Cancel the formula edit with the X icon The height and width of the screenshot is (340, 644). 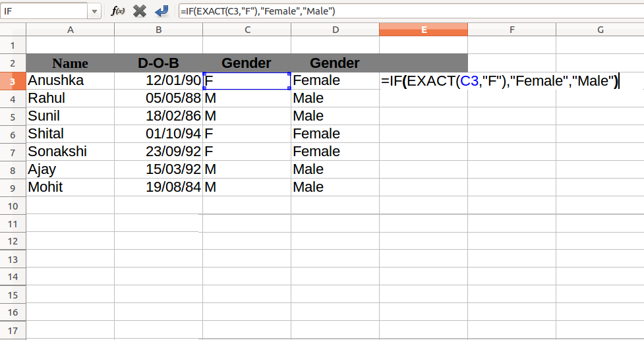click(140, 11)
